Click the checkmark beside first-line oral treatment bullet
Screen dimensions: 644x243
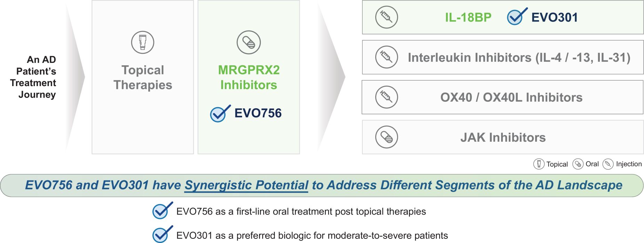162,211
